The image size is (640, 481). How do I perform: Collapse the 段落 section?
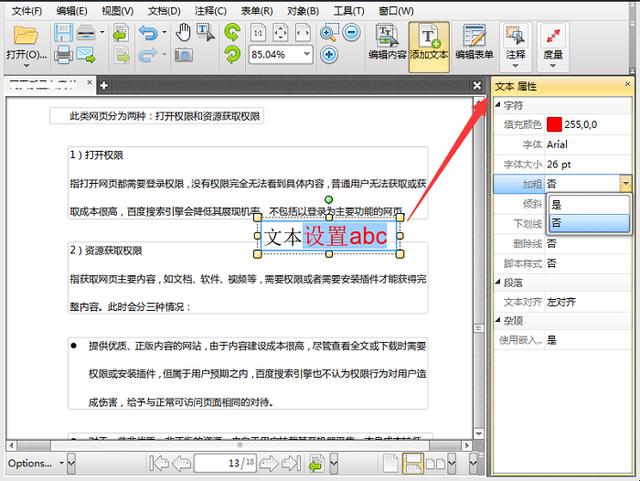[498, 282]
